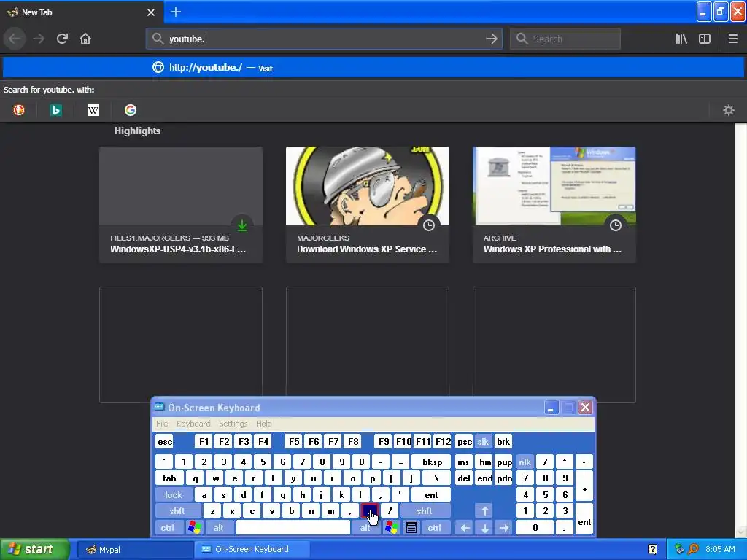The width and height of the screenshot is (747, 560).
Task: Search with Wikipedia engine icon
Action: [x=93, y=111]
